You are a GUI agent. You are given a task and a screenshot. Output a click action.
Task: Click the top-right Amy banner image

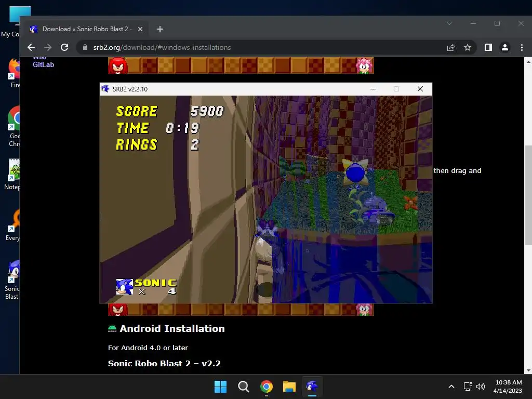(364, 65)
